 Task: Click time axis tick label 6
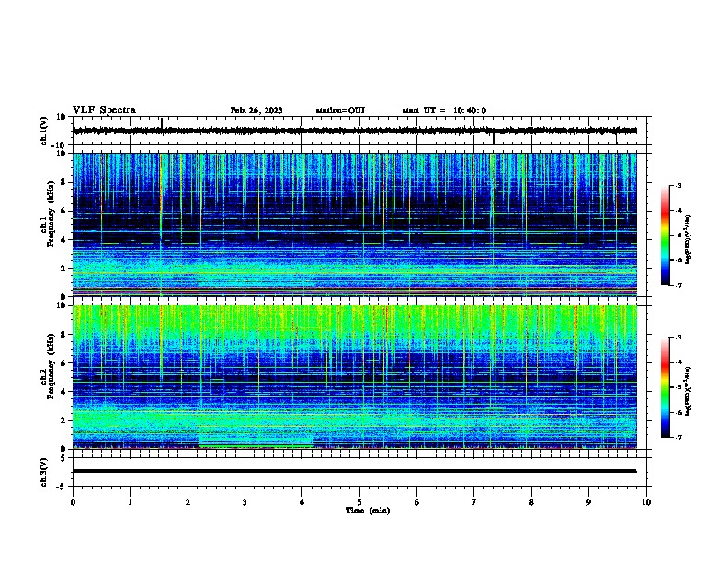[x=417, y=502]
